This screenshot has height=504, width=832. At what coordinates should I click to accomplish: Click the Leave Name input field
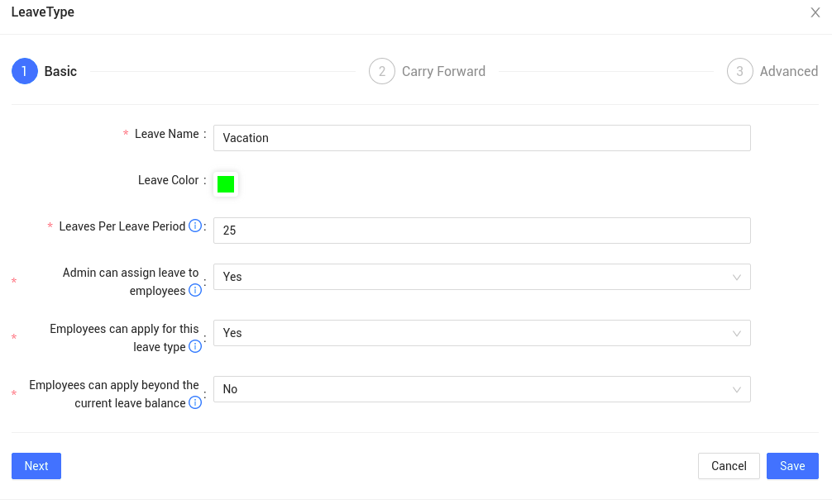coord(481,138)
